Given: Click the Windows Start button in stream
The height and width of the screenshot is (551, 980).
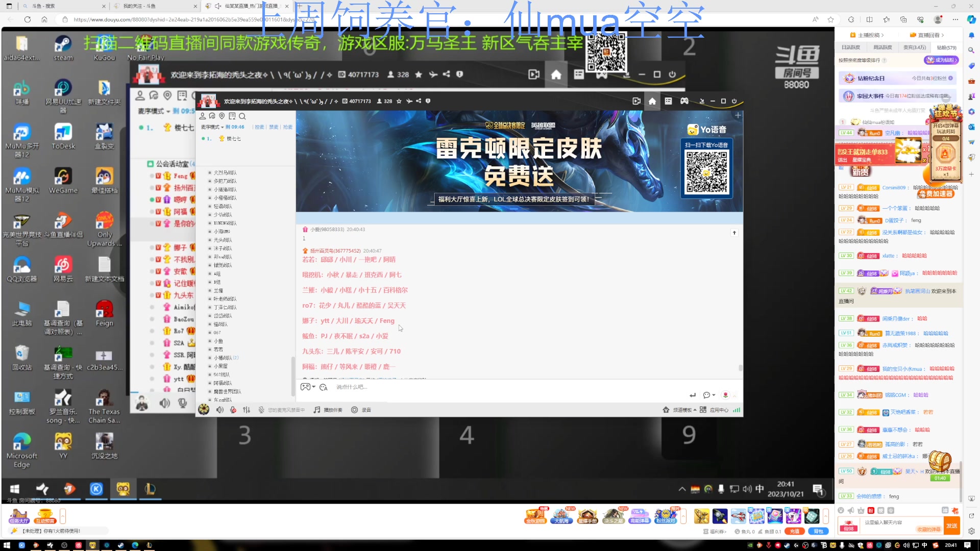Looking at the screenshot, I should 15,489.
